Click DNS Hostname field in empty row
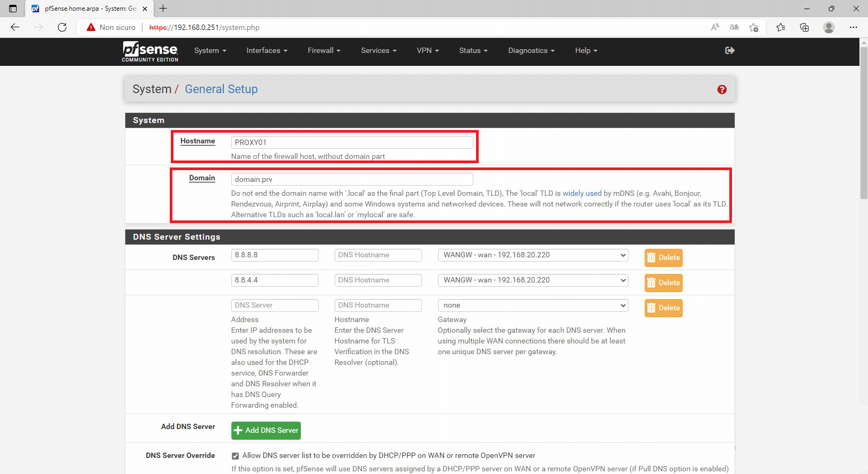Viewport: 868px width, 474px height. point(378,305)
